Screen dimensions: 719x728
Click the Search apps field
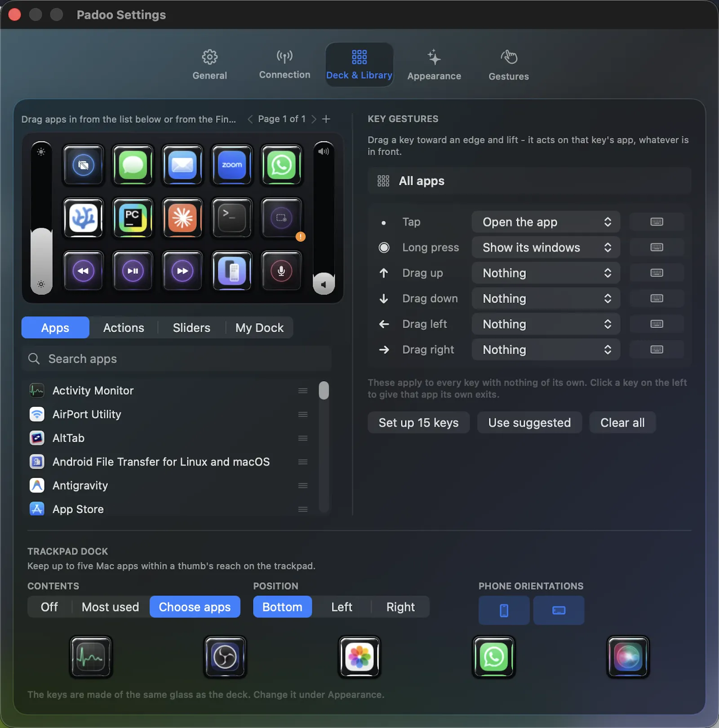pyautogui.click(x=177, y=359)
